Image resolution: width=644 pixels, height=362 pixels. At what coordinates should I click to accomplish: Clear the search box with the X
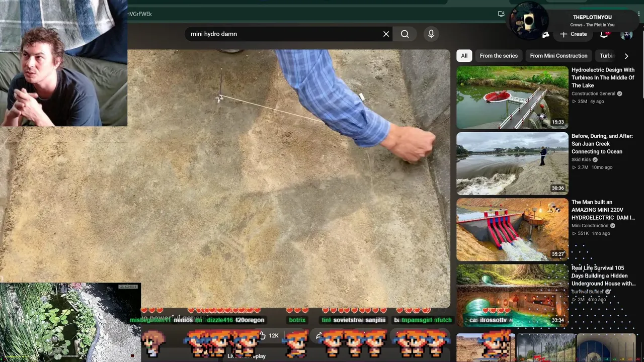tap(386, 34)
